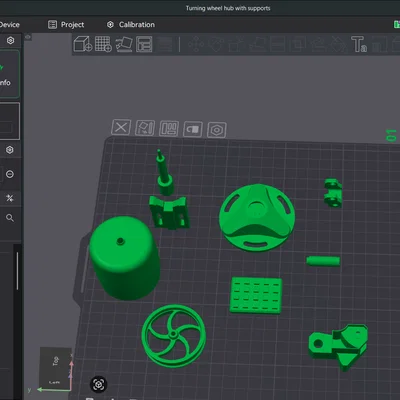
Task: Click the Top face of view cube
Action: (56, 361)
